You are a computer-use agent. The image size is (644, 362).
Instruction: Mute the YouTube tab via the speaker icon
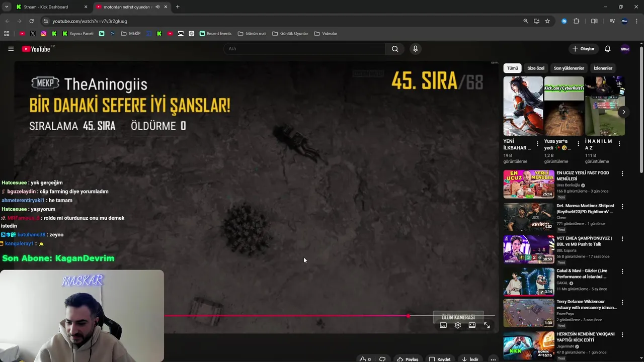click(x=157, y=7)
